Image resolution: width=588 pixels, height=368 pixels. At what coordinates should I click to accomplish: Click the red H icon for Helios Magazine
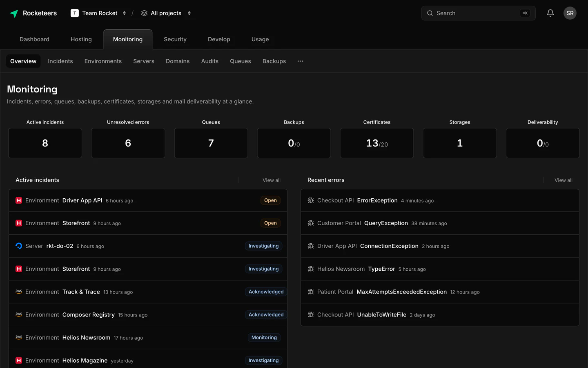(19, 360)
